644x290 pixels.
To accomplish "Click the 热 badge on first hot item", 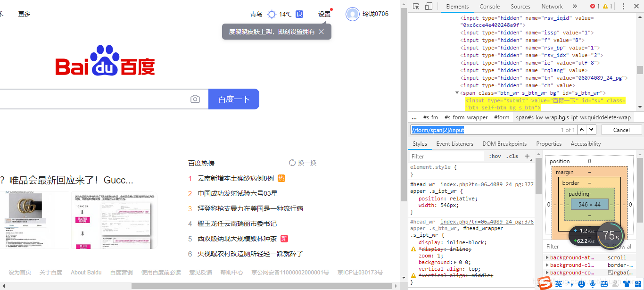I will (281, 178).
